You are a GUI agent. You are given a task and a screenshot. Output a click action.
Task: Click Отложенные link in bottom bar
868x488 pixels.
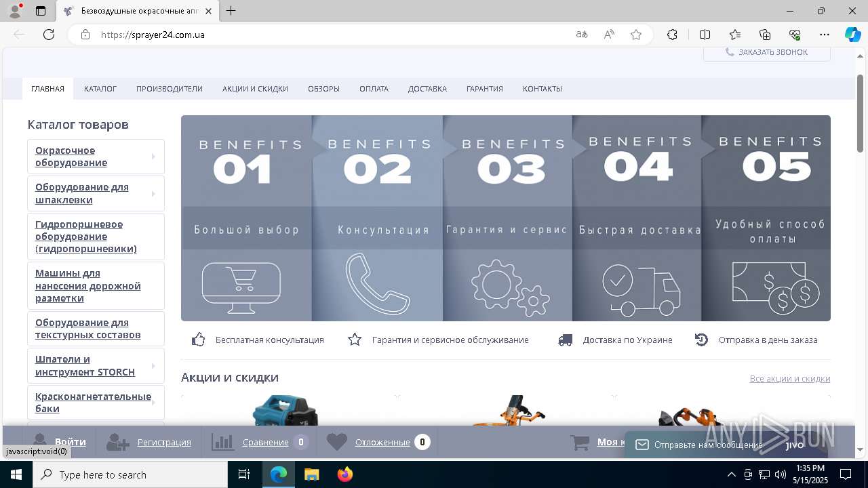coord(382,443)
